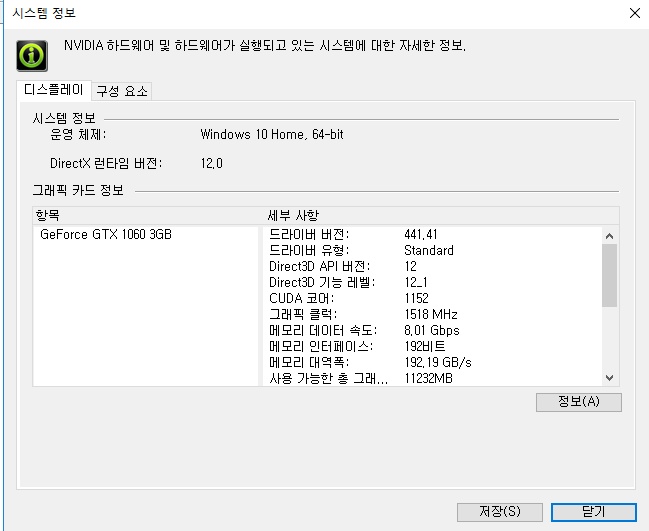Click the green NVIDIA info icon
The height and width of the screenshot is (531, 649).
pyautogui.click(x=32, y=56)
